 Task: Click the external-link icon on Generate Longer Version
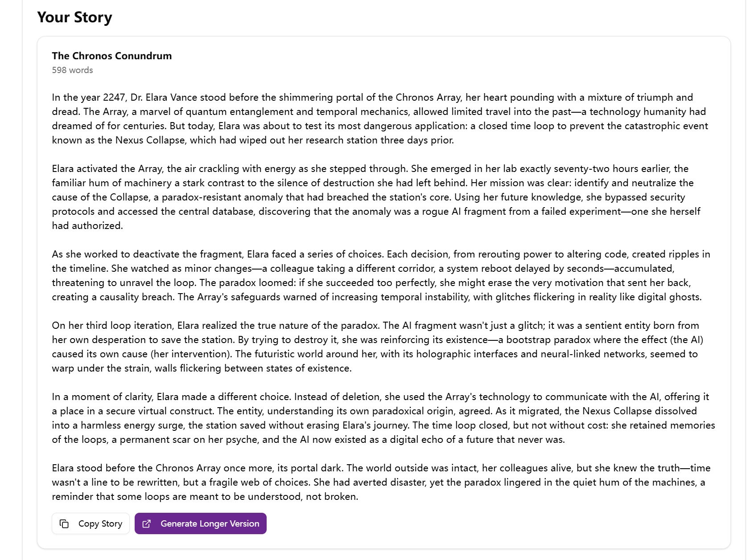[x=147, y=523]
